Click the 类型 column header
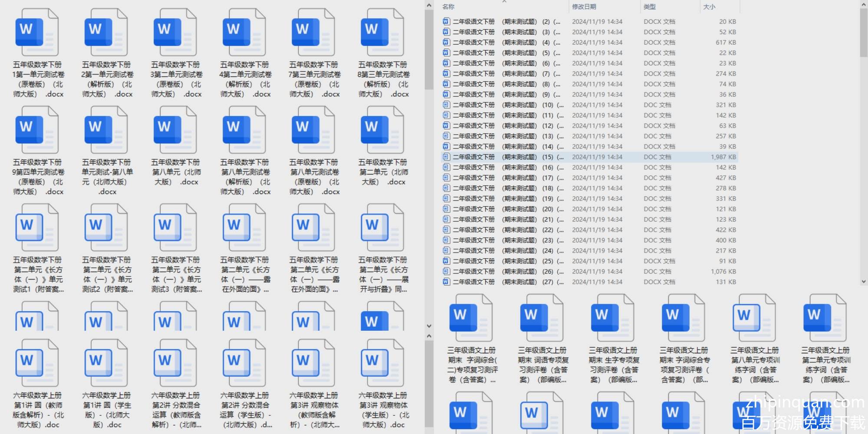This screenshot has height=434, width=868. [x=649, y=7]
